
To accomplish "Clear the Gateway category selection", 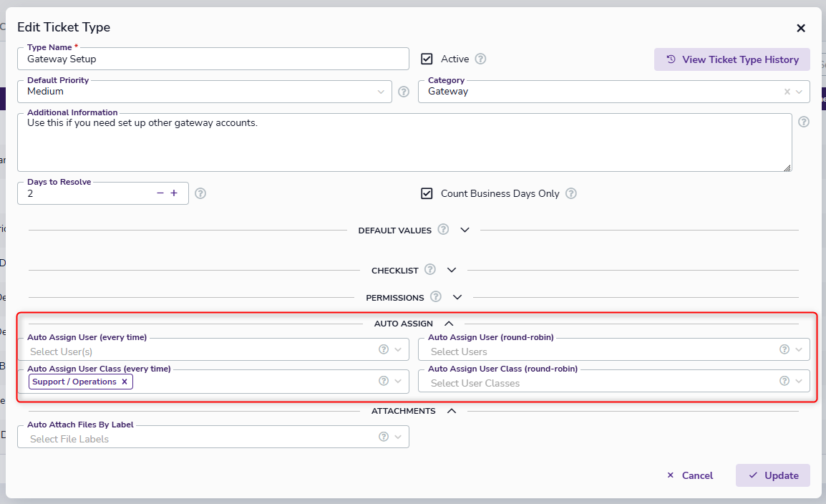I will tap(787, 92).
